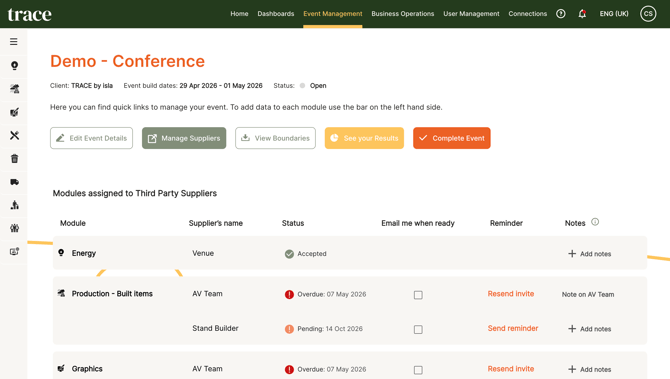Click 'Open' event status

click(x=318, y=85)
